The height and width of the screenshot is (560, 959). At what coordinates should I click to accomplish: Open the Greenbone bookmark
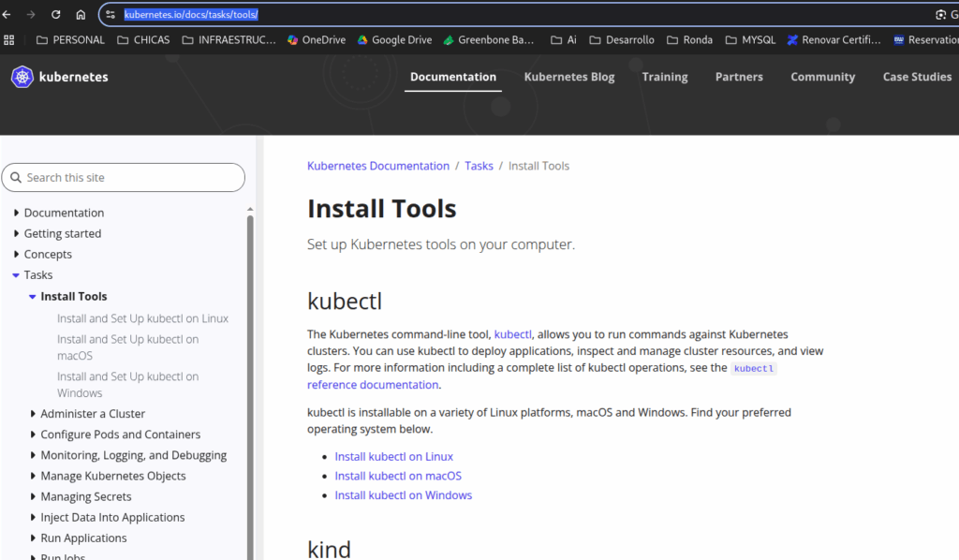coord(489,39)
